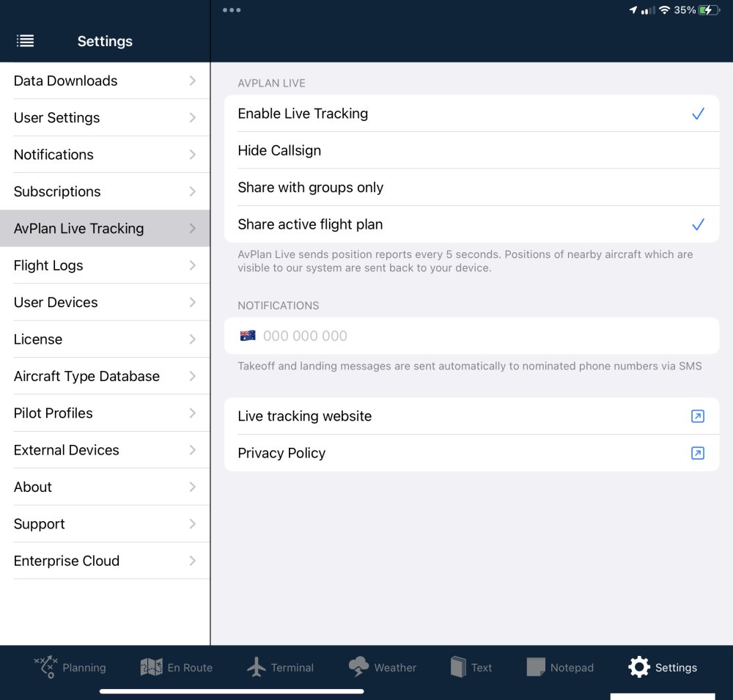Screen dimensions: 733x700
Task: Tap the Weather storm cloud icon
Action: tap(358, 666)
